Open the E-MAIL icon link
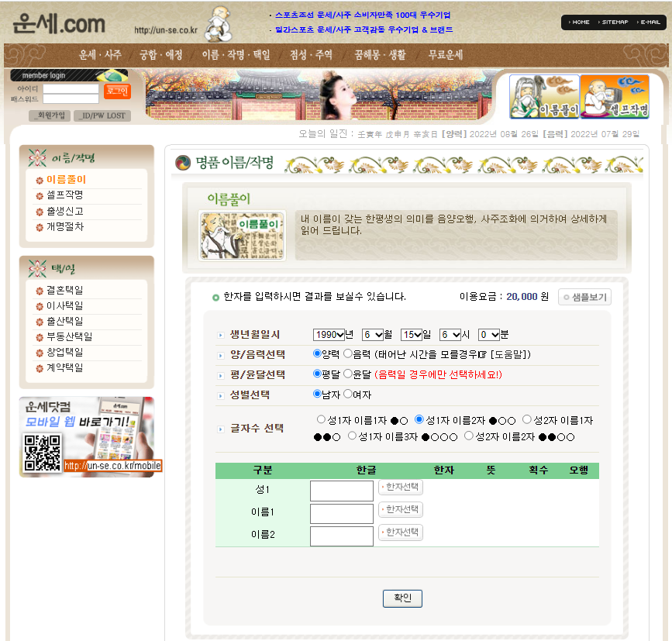Screen dimensions: 672x641 (x=648, y=22)
